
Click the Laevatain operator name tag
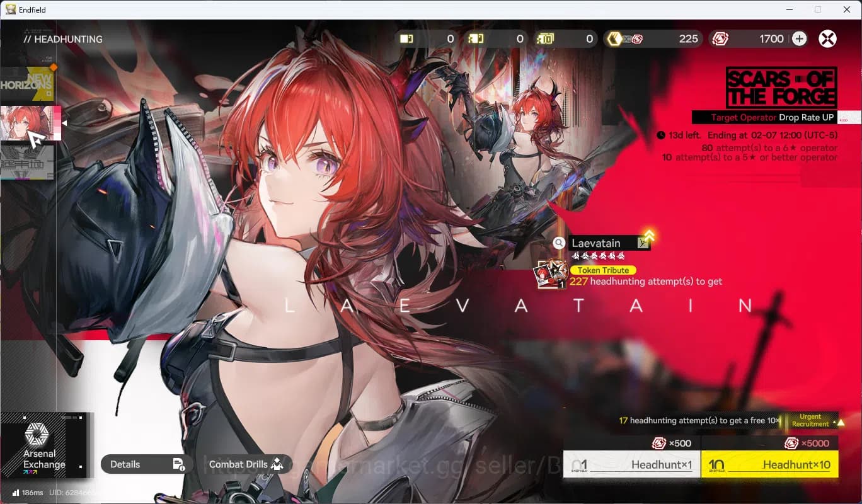pyautogui.click(x=603, y=243)
